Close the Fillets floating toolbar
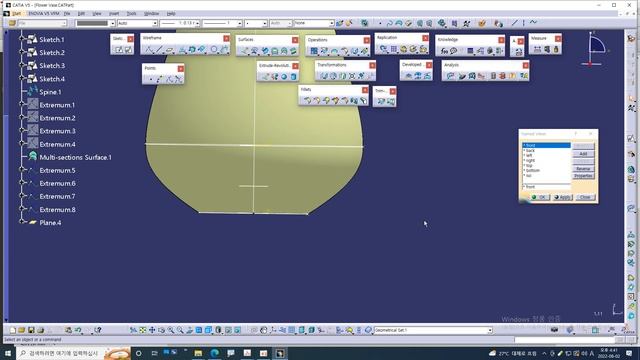 pos(365,90)
